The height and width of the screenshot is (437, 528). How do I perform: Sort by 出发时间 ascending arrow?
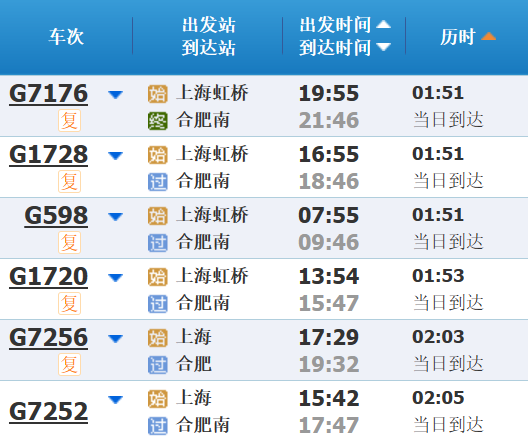coord(384,24)
